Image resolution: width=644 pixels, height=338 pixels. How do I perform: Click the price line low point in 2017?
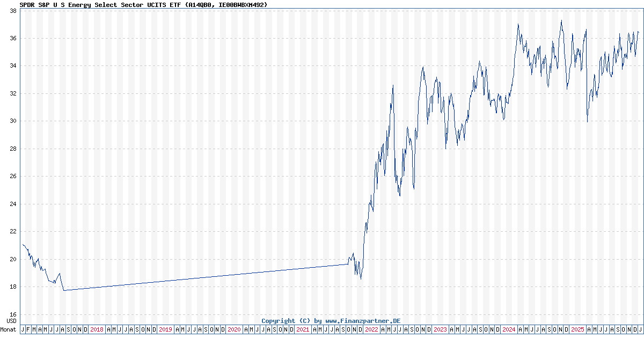pos(63,290)
